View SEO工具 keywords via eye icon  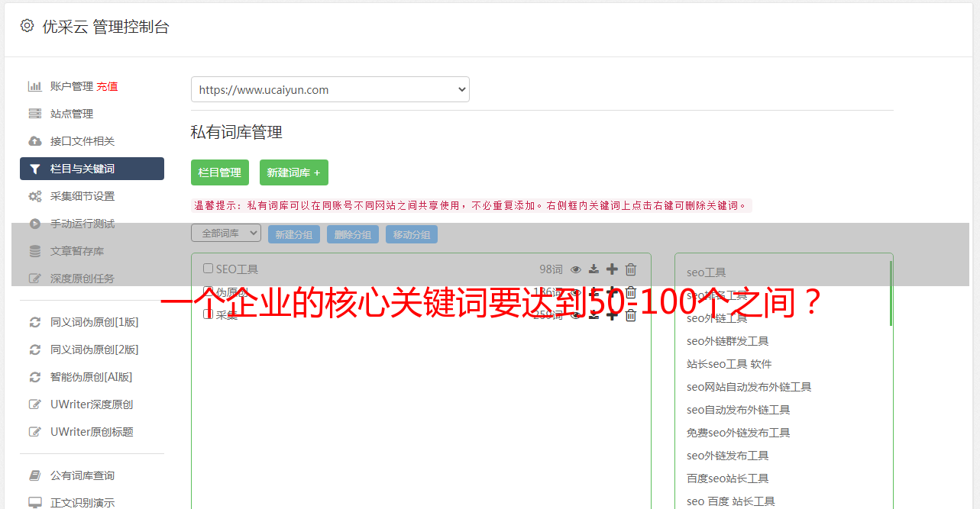point(576,269)
